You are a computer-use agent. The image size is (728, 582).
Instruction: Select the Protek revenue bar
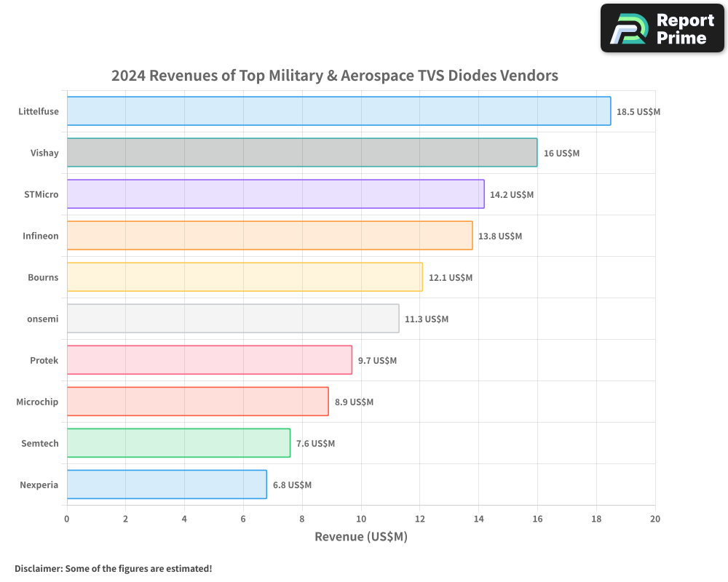(x=207, y=360)
